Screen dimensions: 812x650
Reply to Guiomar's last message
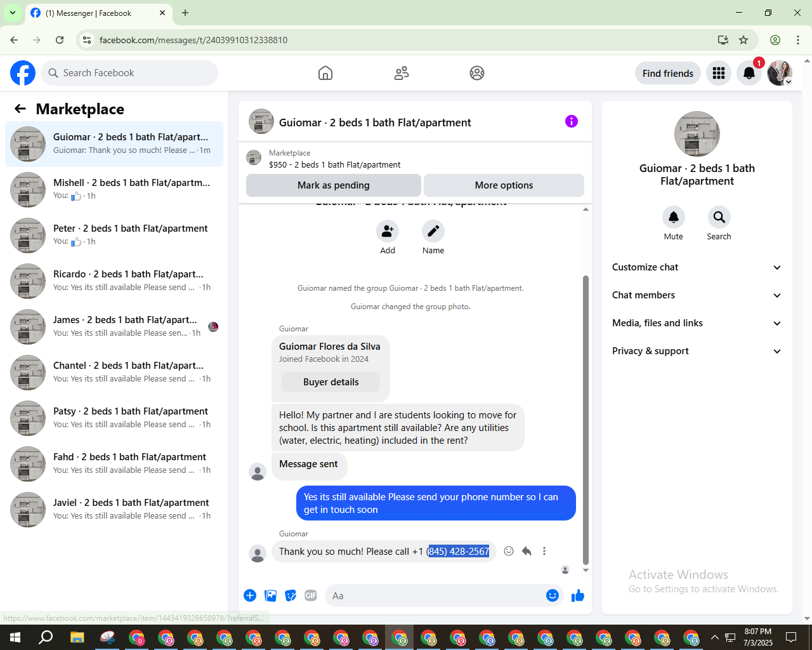(527, 551)
